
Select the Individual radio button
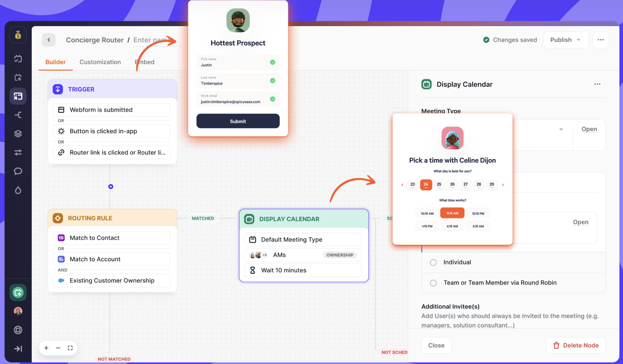(433, 262)
